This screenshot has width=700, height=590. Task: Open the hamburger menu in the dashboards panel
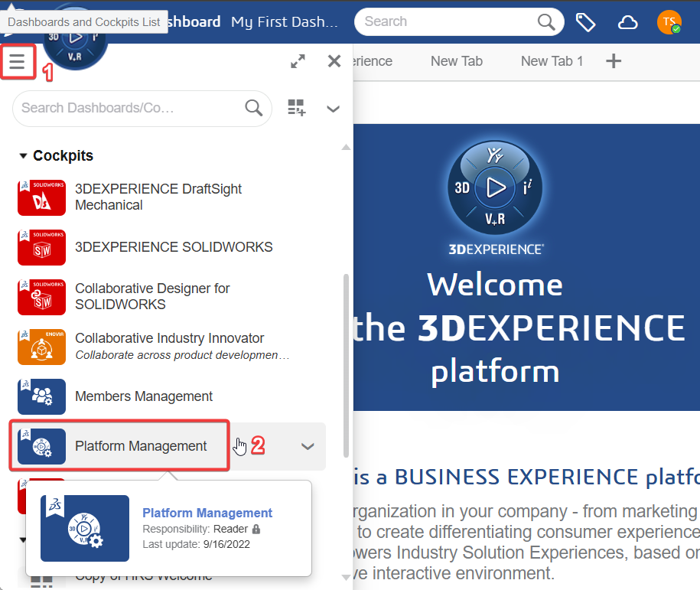pos(18,61)
